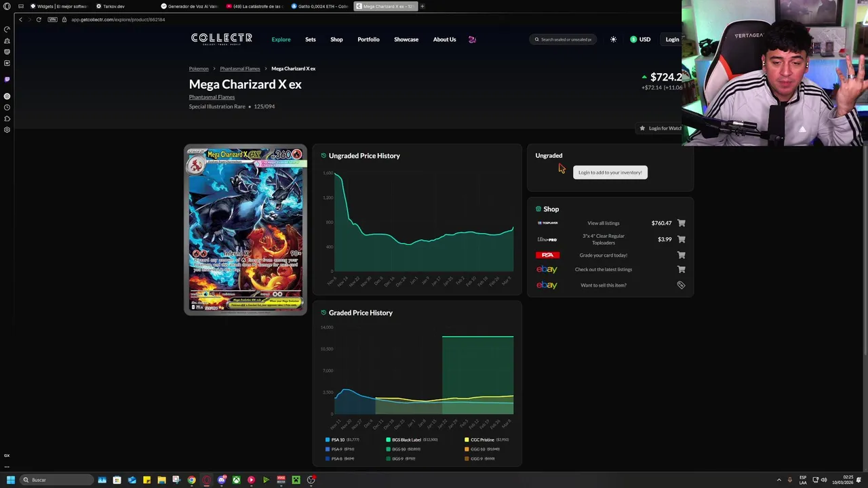Switch to the Widgets browser tab

click(59, 6)
